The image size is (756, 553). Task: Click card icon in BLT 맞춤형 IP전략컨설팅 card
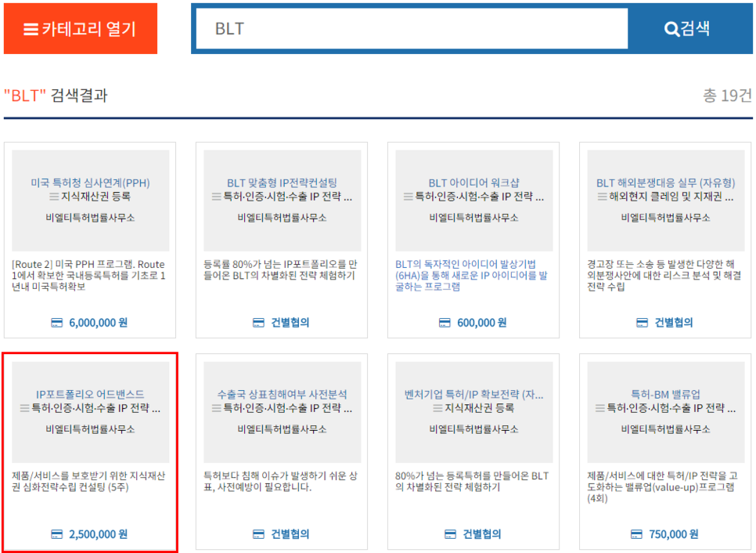(258, 323)
